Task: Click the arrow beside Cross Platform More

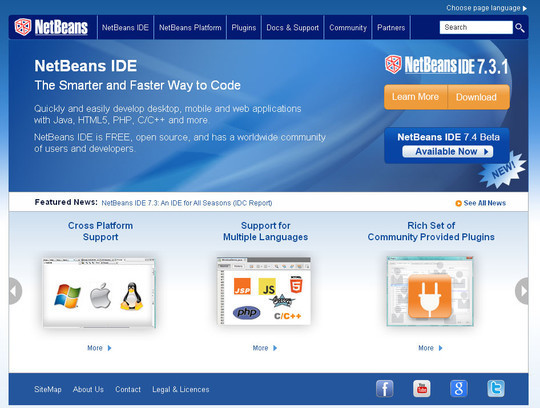Action: pyautogui.click(x=110, y=348)
